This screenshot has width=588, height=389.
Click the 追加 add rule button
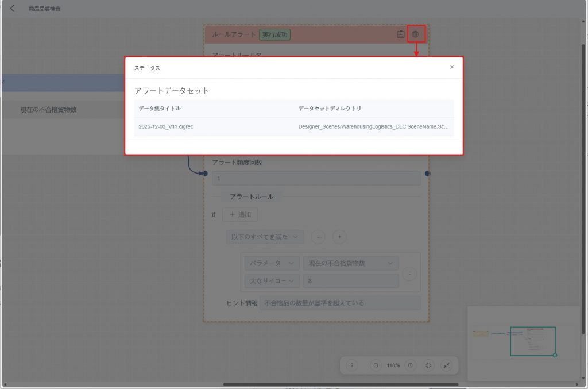240,214
